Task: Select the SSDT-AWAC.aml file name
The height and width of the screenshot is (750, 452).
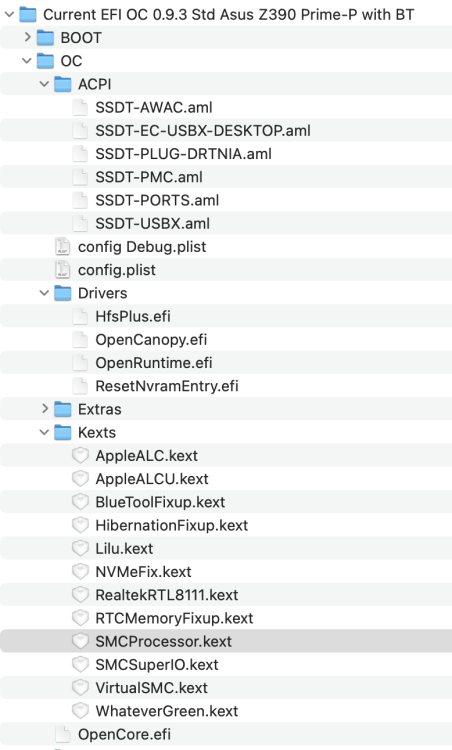Action: point(154,107)
